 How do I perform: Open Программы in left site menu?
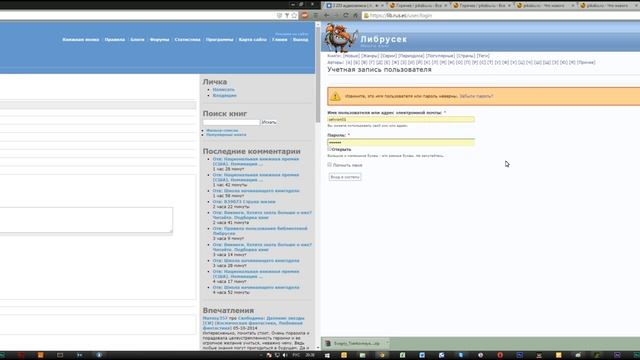(x=220, y=40)
